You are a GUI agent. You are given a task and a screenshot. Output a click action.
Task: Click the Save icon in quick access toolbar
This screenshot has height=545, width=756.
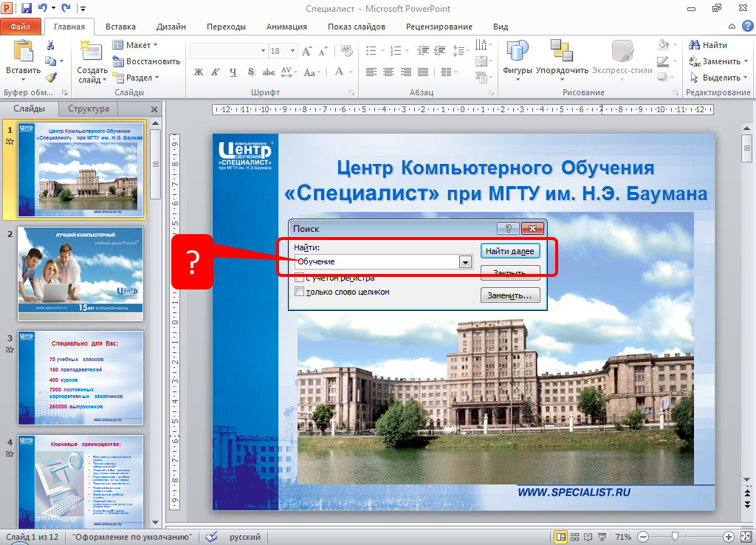click(x=27, y=9)
